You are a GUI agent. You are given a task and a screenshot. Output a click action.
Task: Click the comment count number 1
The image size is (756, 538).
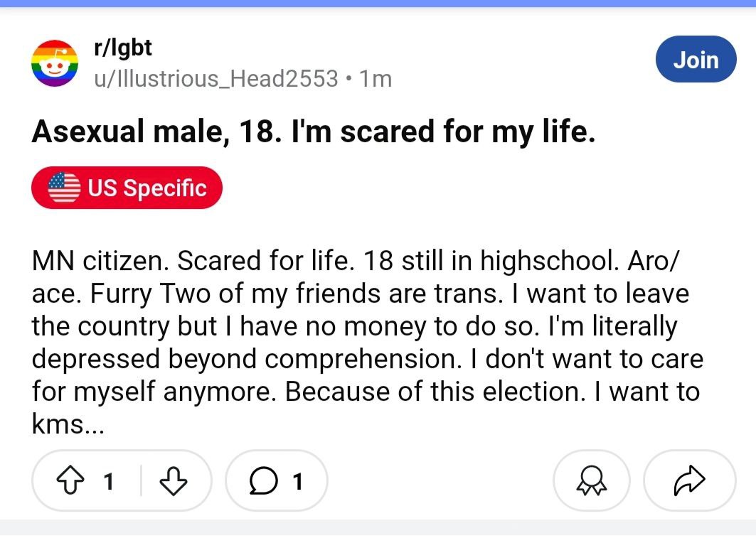coord(297,481)
